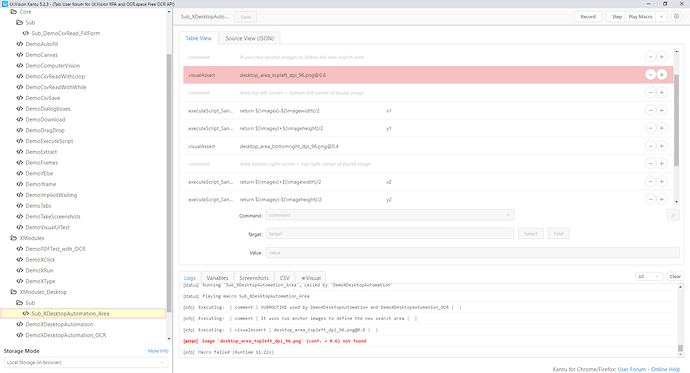
Task: Click the Find button next to Target
Action: [x=558, y=234]
